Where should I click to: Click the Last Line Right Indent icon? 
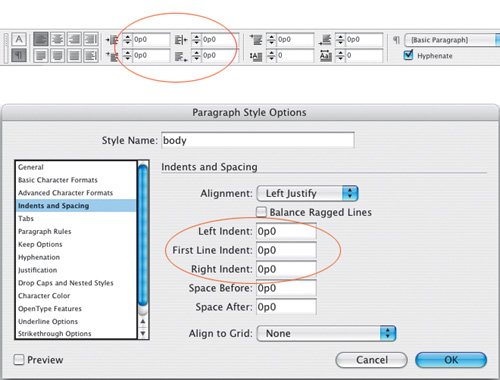click(181, 56)
